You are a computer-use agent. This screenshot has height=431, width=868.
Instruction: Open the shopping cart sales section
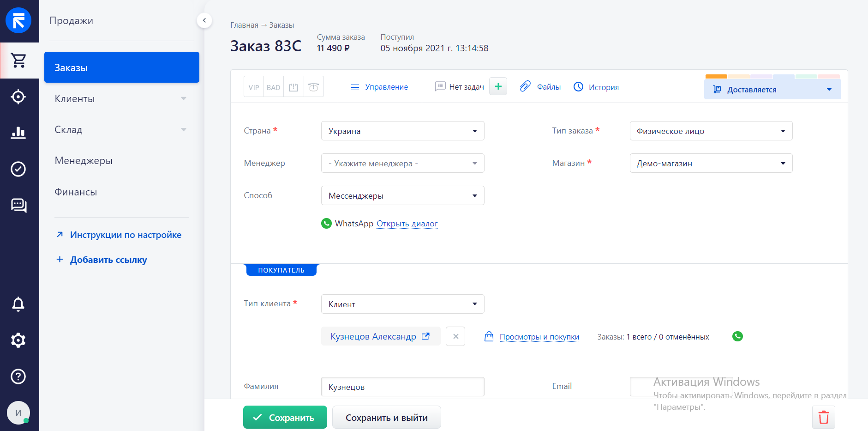pos(19,61)
